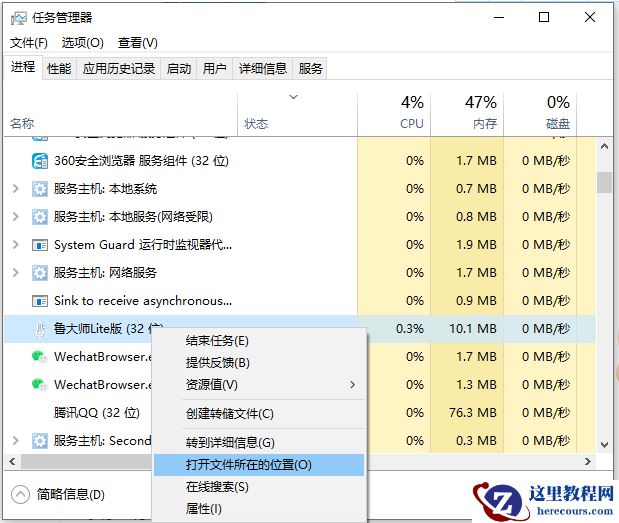Screen dimensions: 619x523
Task: Select the 360安全浏览器 服务组件 (32 位) row
Action: 300,161
